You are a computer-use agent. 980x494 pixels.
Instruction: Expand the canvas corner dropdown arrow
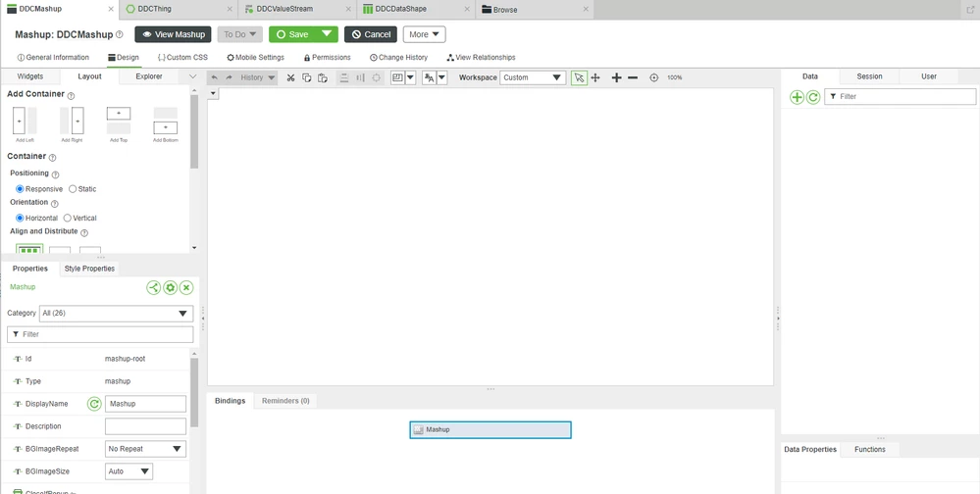[213, 94]
